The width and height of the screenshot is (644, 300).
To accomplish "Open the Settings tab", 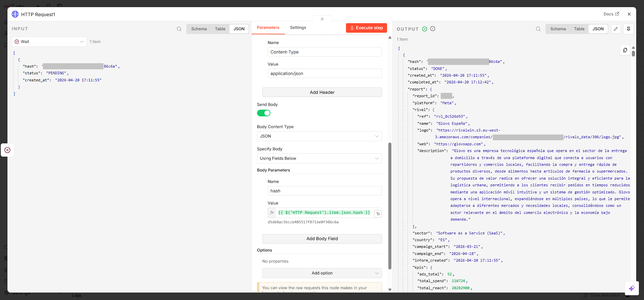I will click(x=298, y=28).
